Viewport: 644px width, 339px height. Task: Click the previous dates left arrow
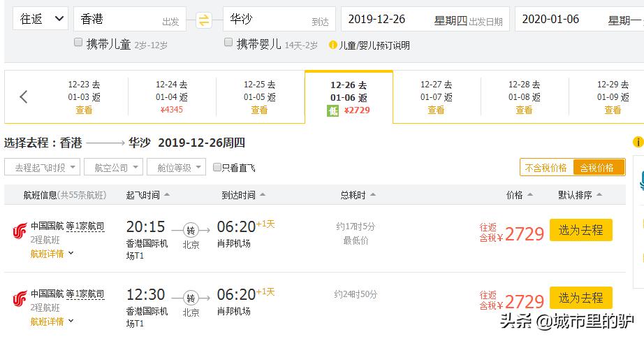click(24, 96)
